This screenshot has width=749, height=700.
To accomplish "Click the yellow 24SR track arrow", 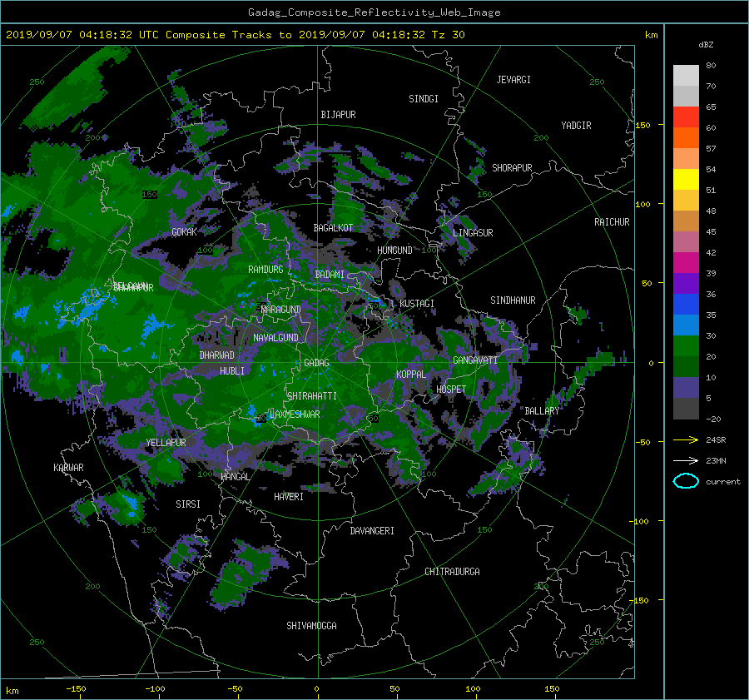I will tap(686, 439).
